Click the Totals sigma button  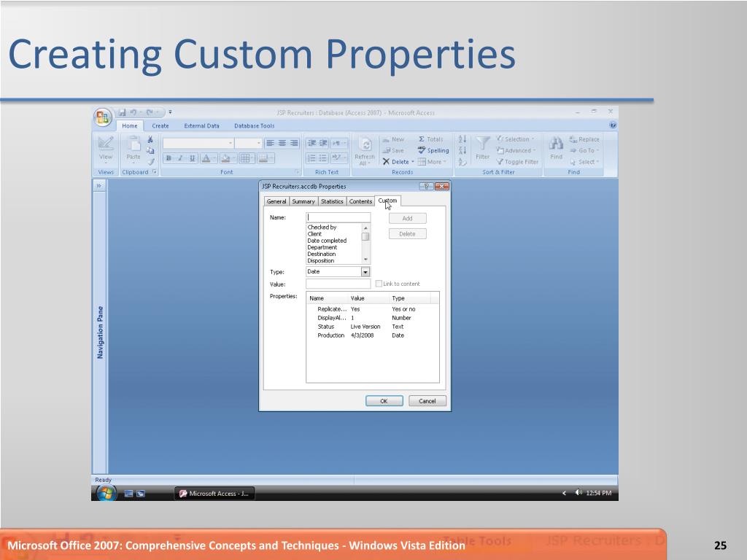pos(430,139)
